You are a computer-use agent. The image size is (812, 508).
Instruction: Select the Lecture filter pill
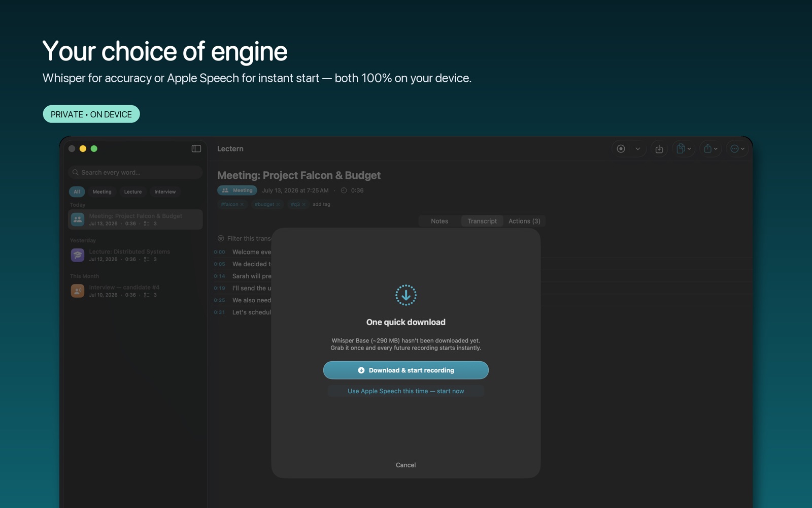[133, 192]
